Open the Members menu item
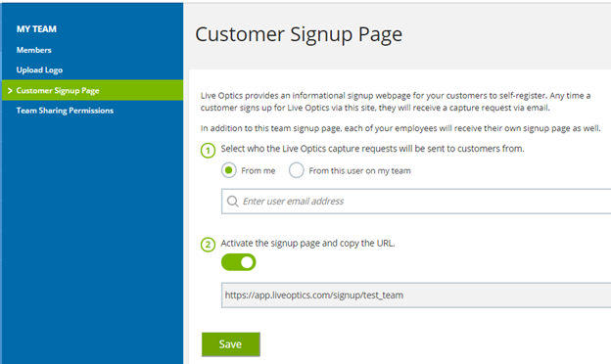Image resolution: width=611 pixels, height=364 pixels. (x=34, y=50)
